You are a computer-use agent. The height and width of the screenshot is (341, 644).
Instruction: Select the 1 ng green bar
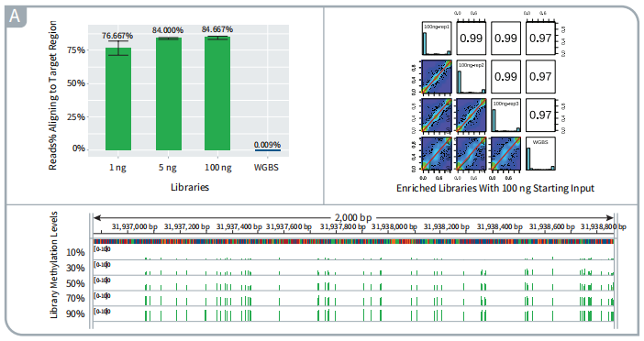pyautogui.click(x=118, y=99)
